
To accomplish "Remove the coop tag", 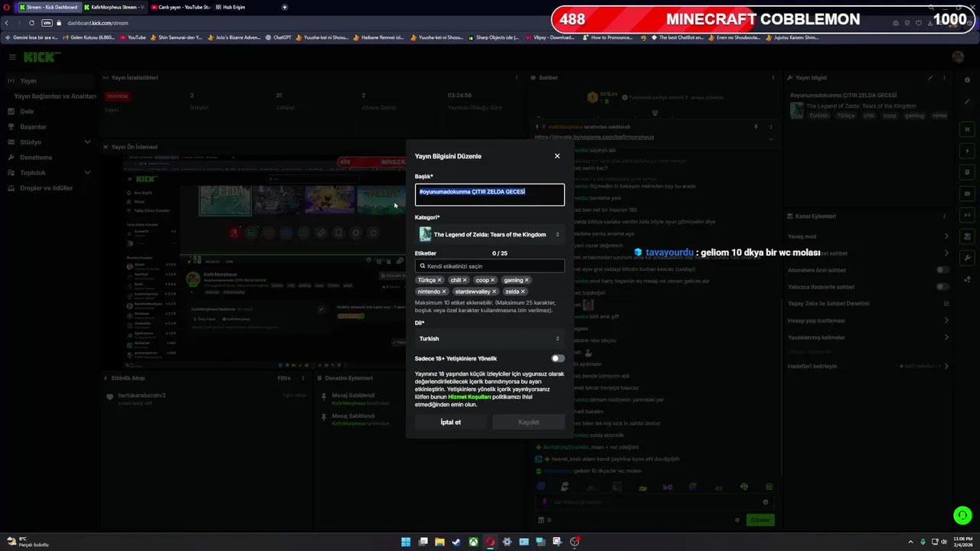I will click(492, 280).
